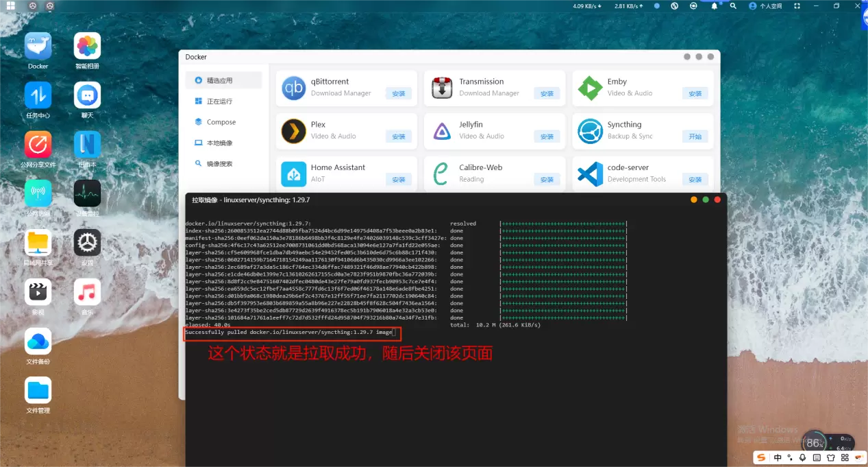Open the 聊天 chat app icon
The image size is (868, 467).
click(x=87, y=96)
